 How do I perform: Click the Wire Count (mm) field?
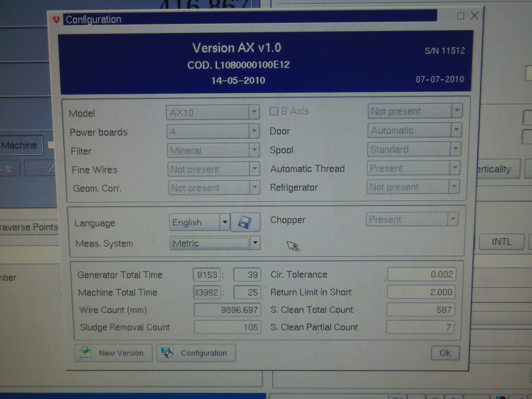coord(227,310)
